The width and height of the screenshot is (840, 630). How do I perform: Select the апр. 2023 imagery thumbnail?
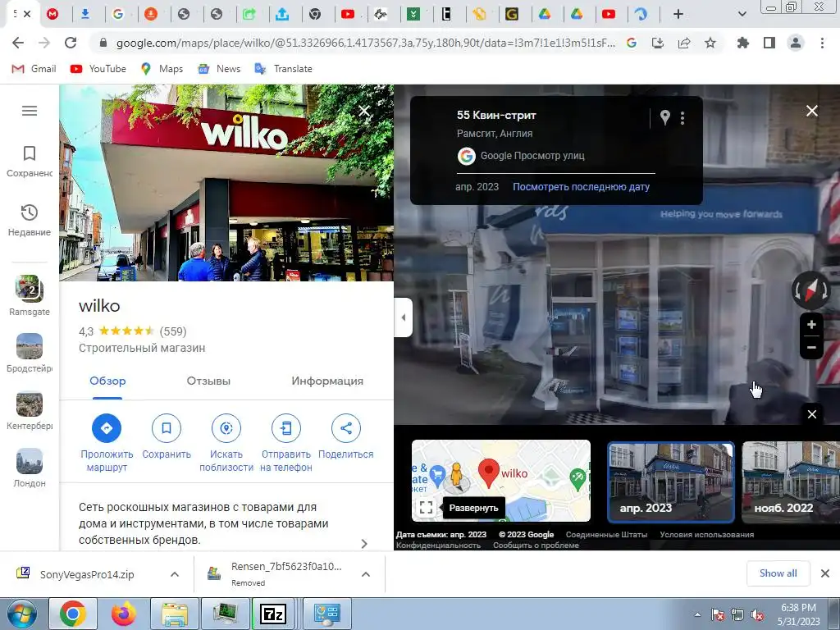point(670,482)
